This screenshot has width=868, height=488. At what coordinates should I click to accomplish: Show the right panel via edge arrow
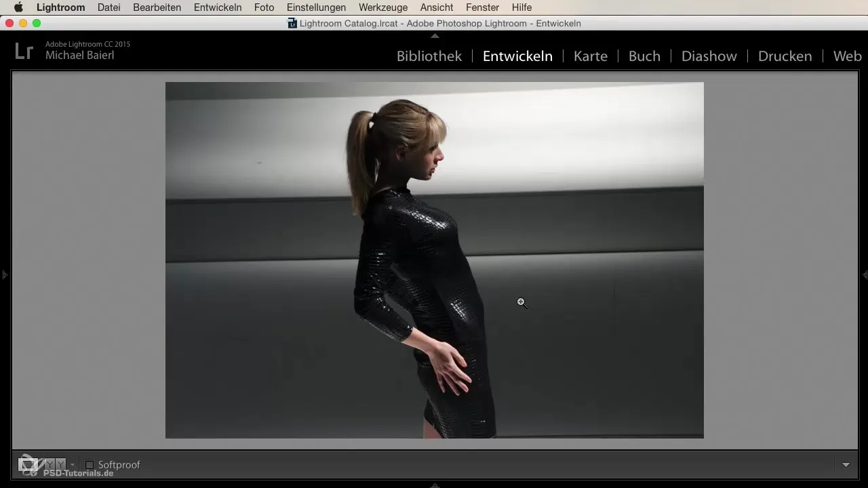[865, 275]
